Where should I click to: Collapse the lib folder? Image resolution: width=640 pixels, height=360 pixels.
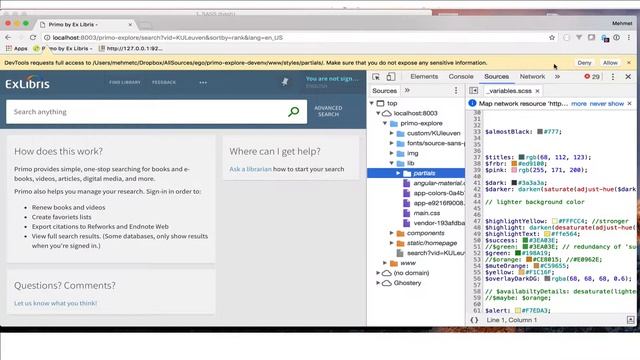tap(391, 163)
